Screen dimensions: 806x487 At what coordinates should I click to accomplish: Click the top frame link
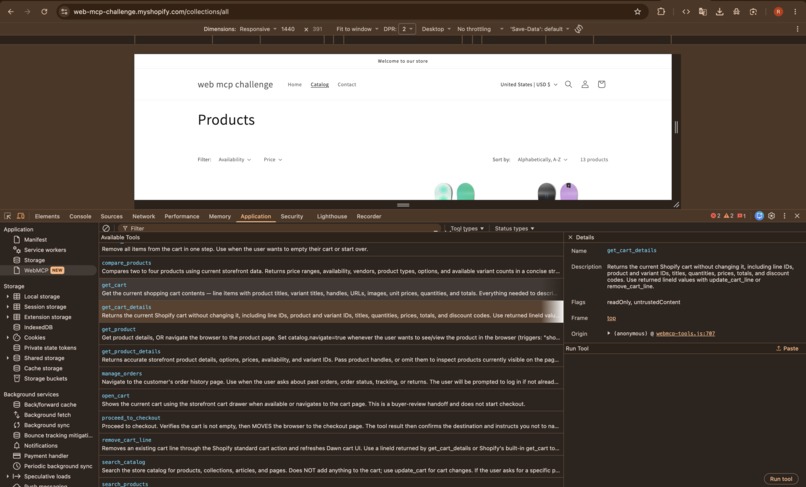[x=611, y=318]
